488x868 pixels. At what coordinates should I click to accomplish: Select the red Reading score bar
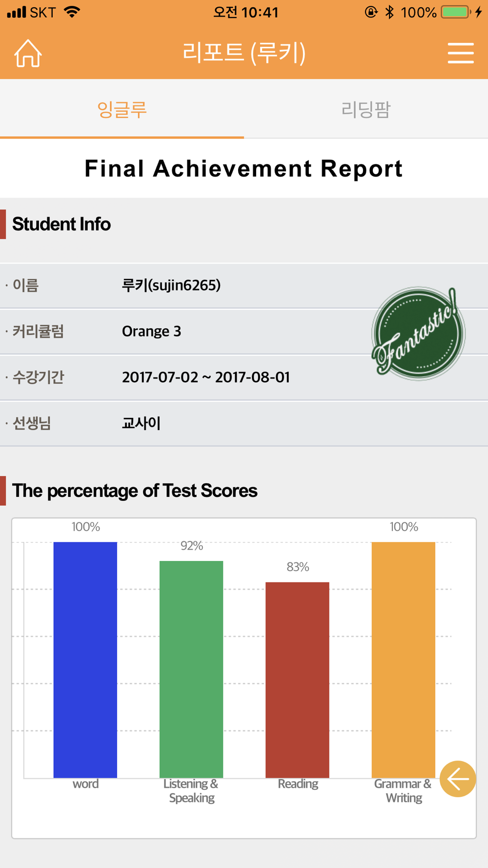point(297,680)
